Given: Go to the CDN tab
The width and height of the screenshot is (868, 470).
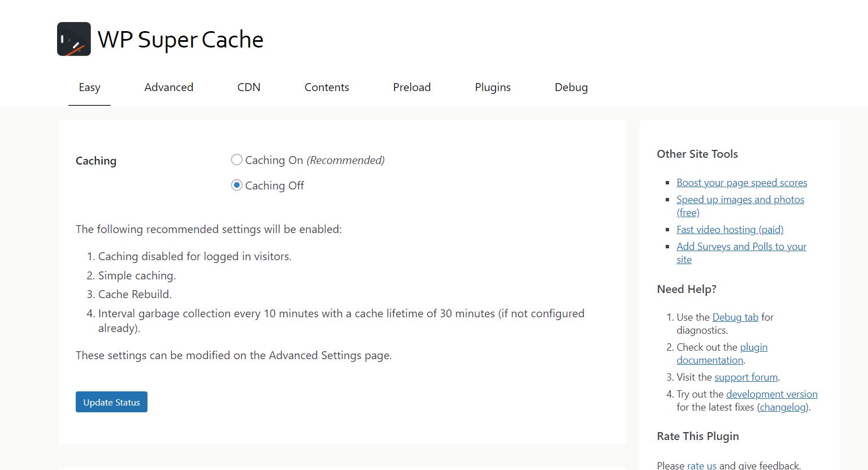Looking at the screenshot, I should point(249,87).
